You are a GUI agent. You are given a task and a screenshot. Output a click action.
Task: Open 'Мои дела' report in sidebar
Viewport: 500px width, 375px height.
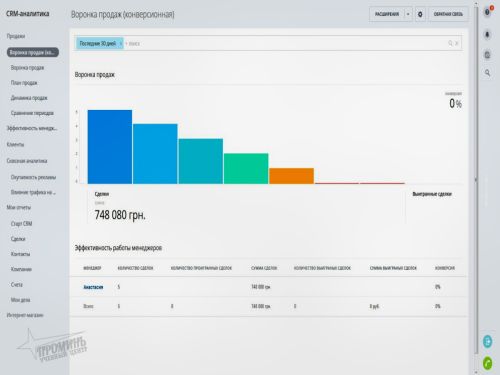(20, 300)
